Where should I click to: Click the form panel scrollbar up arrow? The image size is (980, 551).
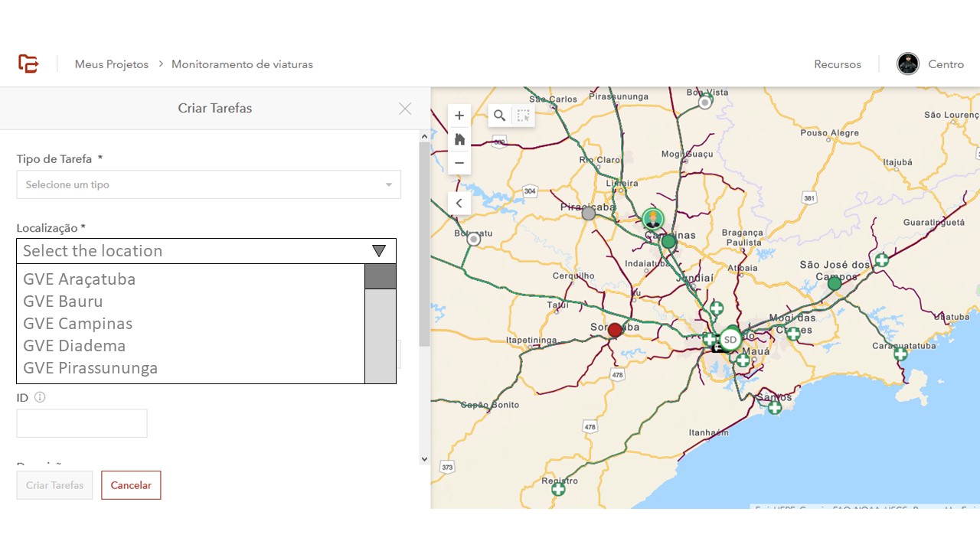click(425, 136)
